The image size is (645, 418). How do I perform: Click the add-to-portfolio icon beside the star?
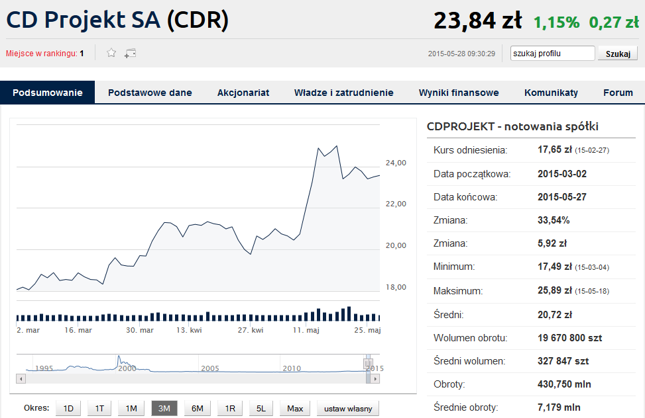[x=130, y=53]
